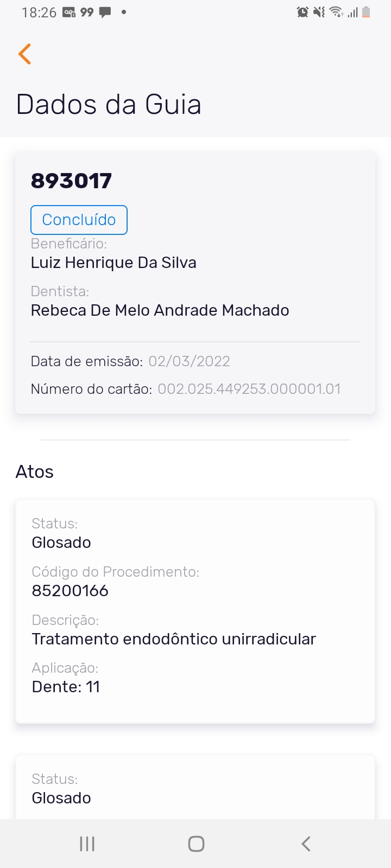Tap the Concluído status badge
This screenshot has width=391, height=868.
pos(79,220)
